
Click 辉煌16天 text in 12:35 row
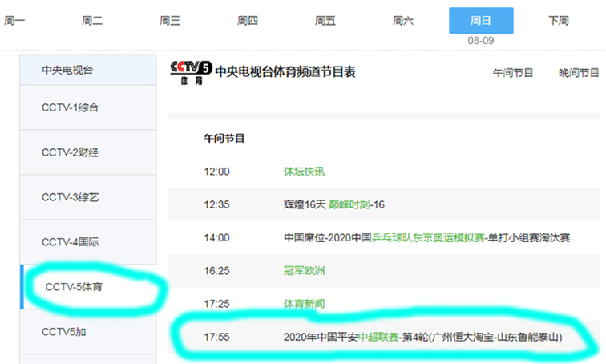[305, 204]
